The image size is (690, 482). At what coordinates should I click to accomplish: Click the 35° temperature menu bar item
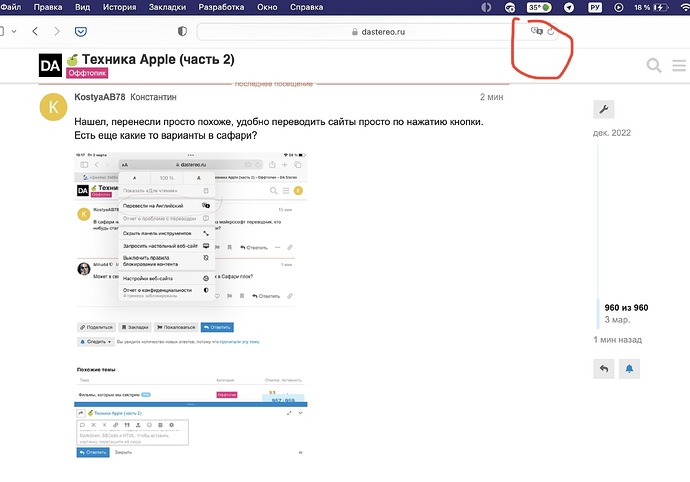point(539,7)
